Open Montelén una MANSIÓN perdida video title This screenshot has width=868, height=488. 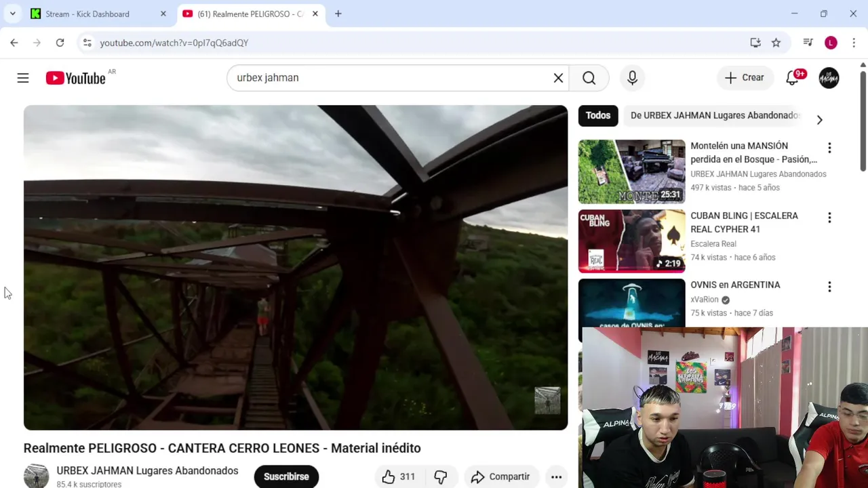(753, 152)
